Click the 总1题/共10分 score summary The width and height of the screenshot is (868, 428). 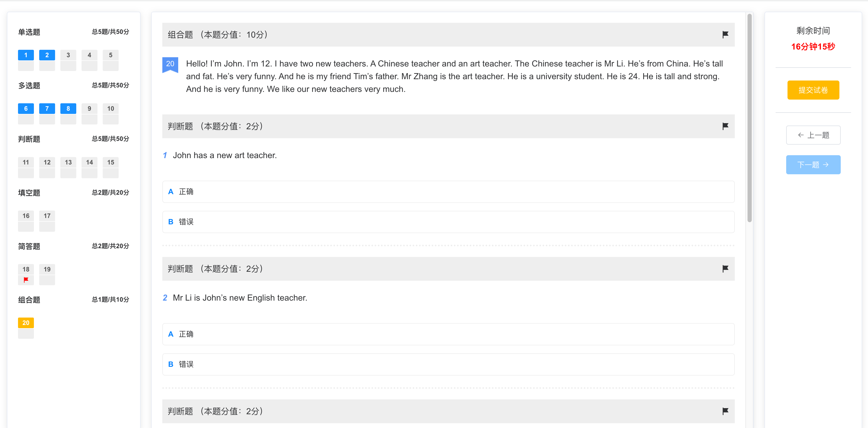(110, 300)
